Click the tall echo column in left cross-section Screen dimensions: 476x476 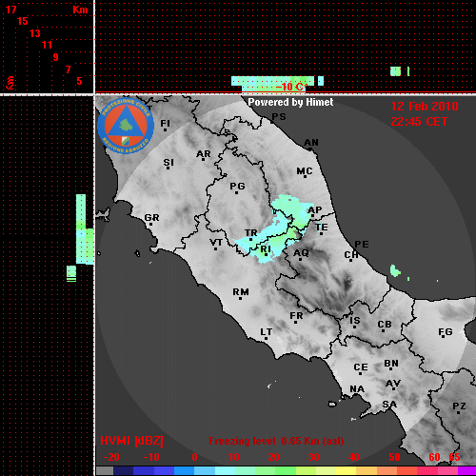click(x=81, y=228)
